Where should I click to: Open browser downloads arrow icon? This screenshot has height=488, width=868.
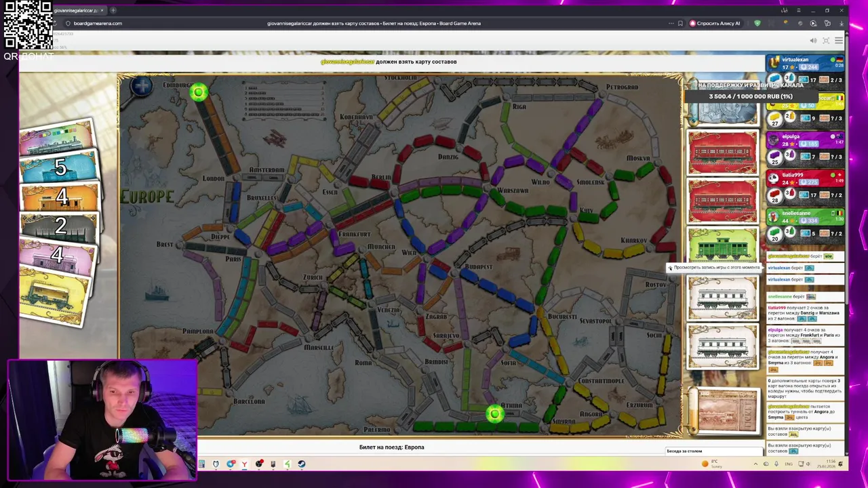pyautogui.click(x=841, y=23)
